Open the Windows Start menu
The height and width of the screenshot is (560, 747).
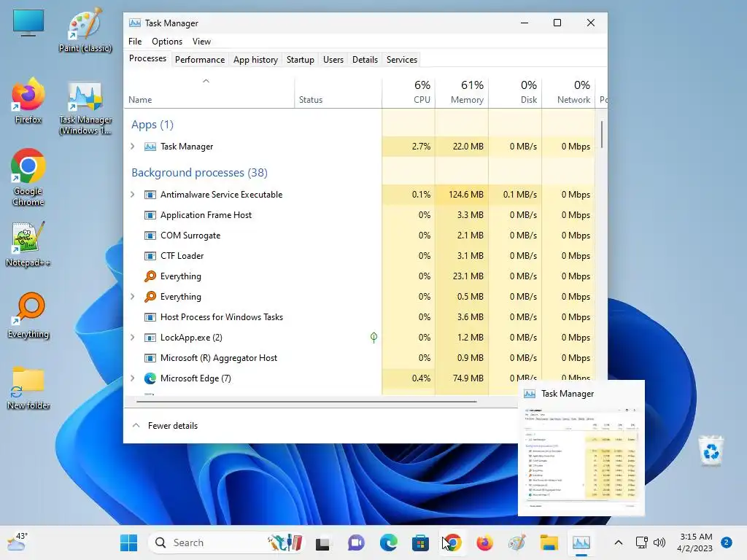(128, 542)
